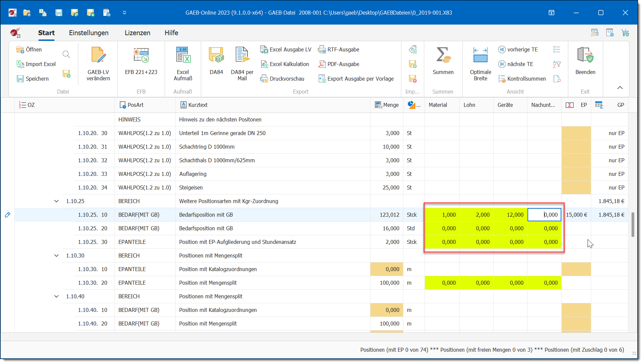Click the Nachunternehmer input field showing 0,000
Screen dimensions: 643x364
[544, 215]
